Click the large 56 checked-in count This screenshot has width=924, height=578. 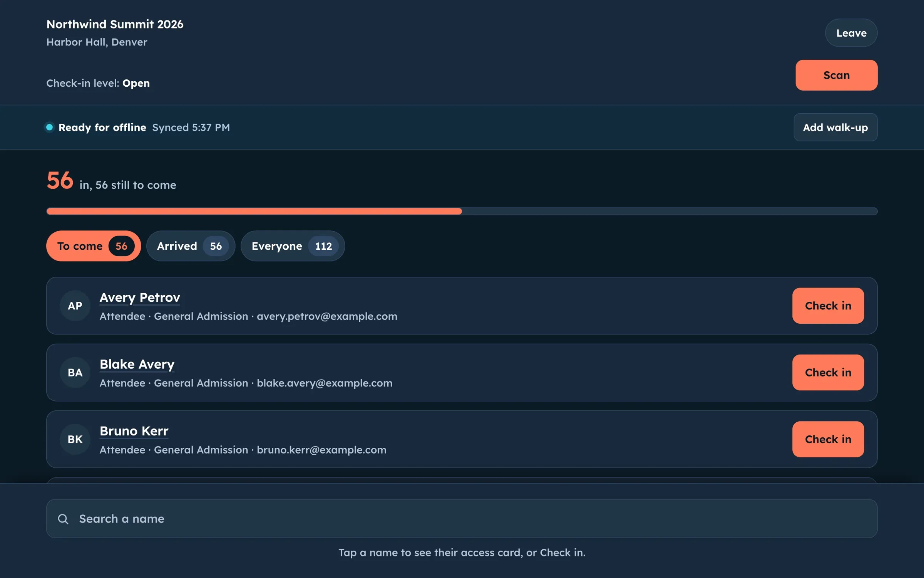(x=60, y=180)
